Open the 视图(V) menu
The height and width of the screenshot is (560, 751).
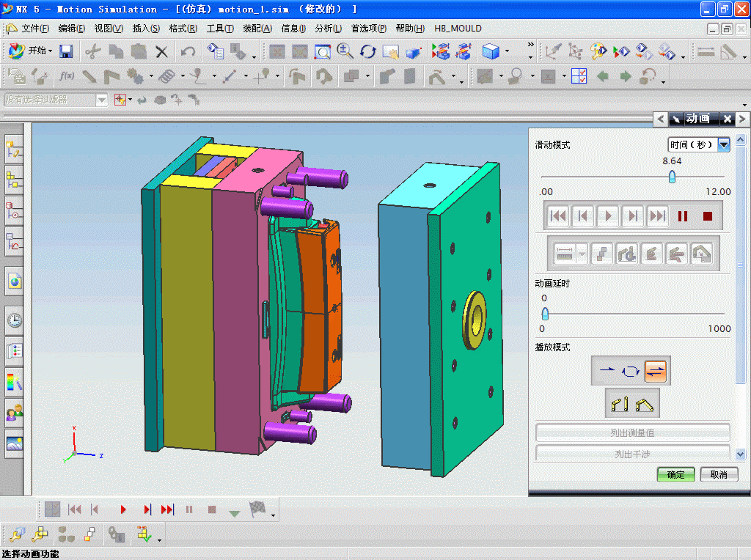pyautogui.click(x=109, y=29)
